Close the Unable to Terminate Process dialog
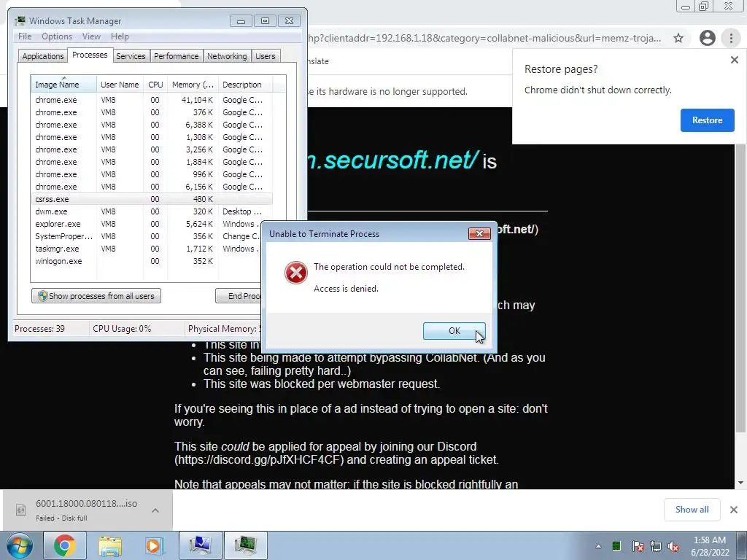 pos(479,233)
